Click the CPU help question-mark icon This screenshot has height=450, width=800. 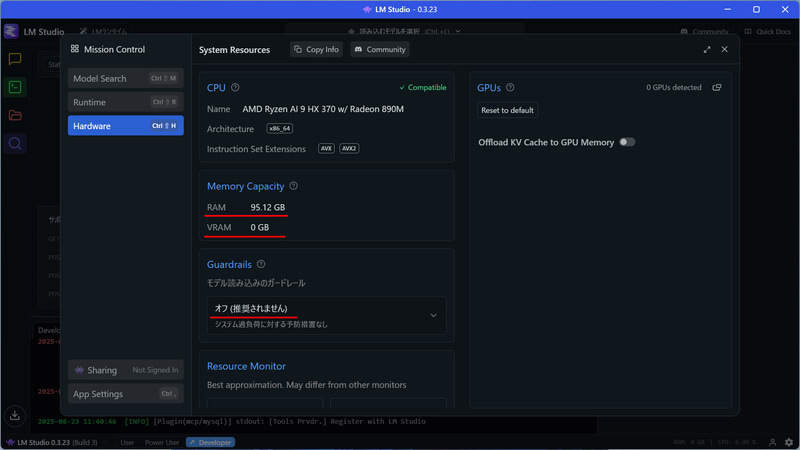pos(235,87)
